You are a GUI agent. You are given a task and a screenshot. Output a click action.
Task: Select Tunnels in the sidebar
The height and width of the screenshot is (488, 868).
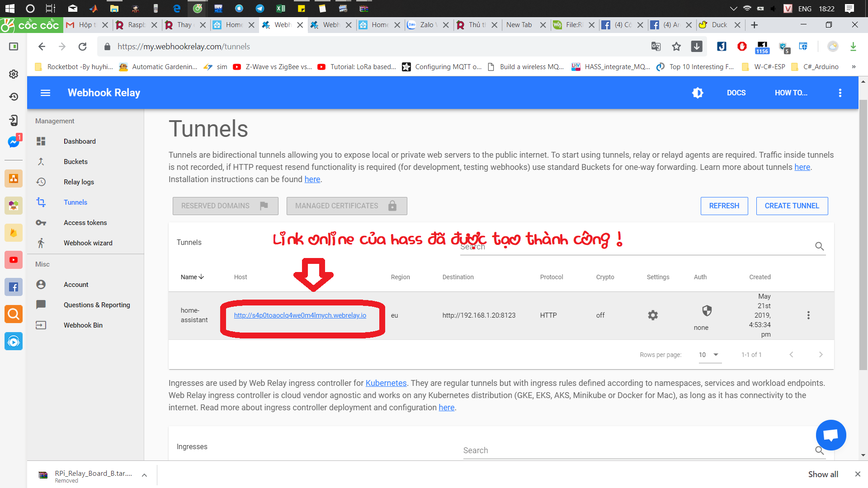(x=75, y=202)
